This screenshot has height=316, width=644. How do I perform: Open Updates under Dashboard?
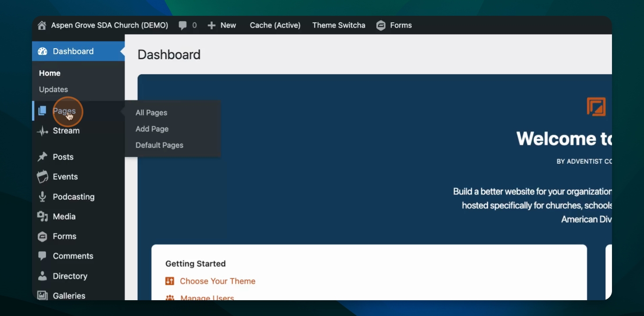coord(54,90)
